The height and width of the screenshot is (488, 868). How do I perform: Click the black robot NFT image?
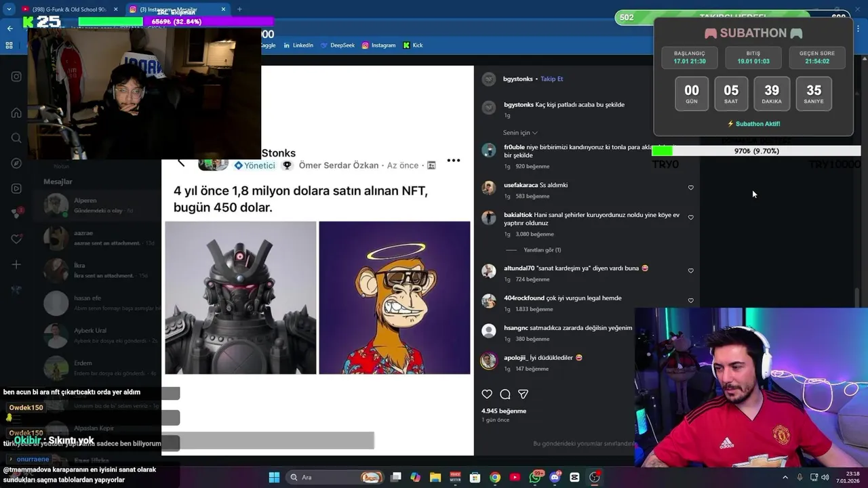pyautogui.click(x=240, y=298)
